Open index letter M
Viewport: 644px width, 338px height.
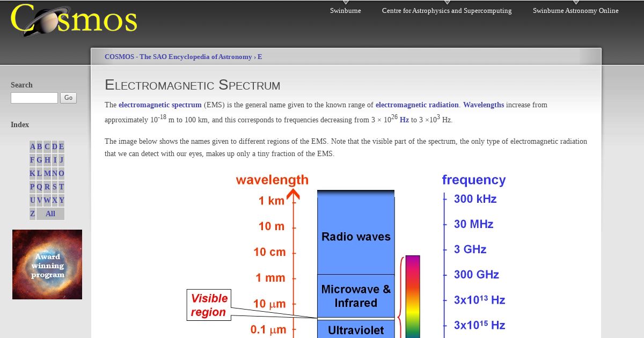47,173
